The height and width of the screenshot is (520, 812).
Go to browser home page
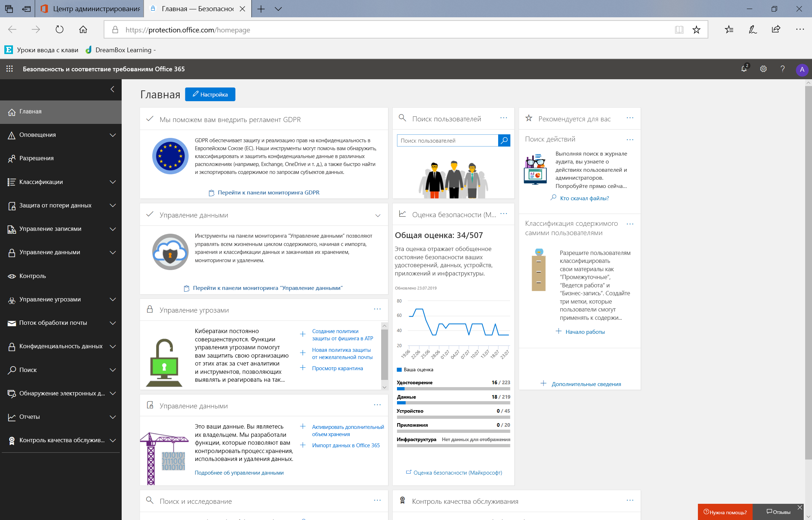click(83, 30)
